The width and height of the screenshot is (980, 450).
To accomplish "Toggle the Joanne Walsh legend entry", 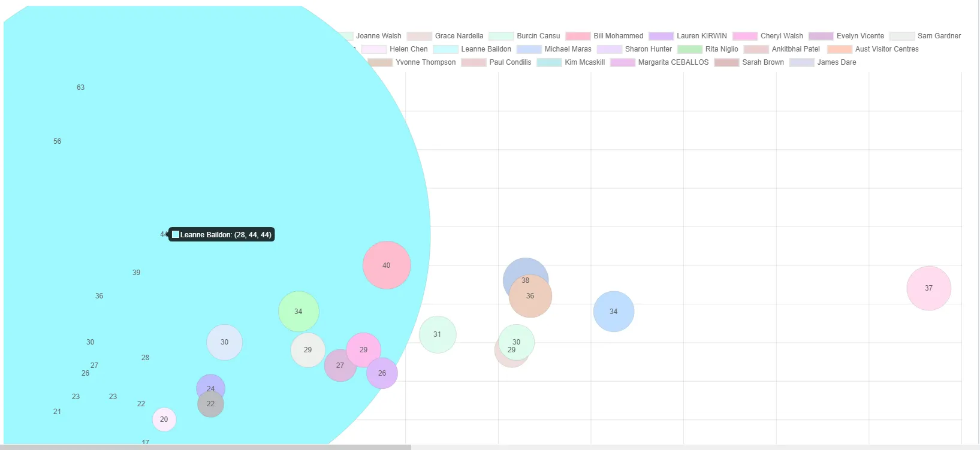I will pyautogui.click(x=379, y=36).
